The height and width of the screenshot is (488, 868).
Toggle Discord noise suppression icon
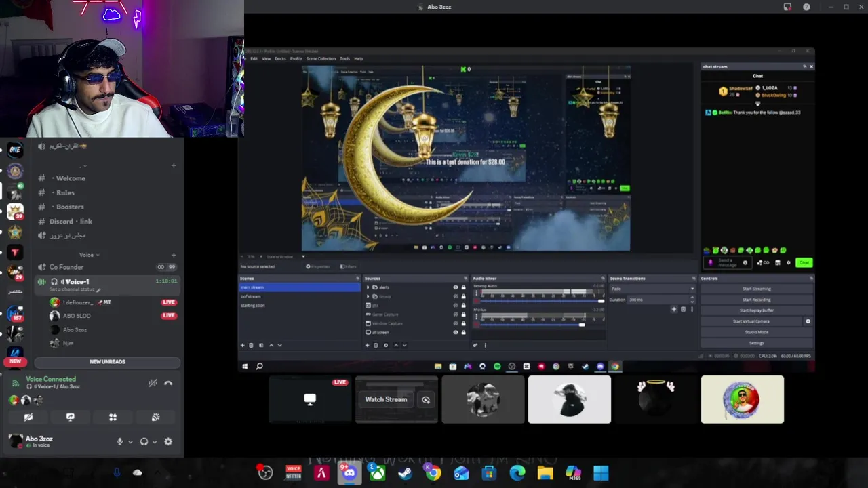pos(153,383)
